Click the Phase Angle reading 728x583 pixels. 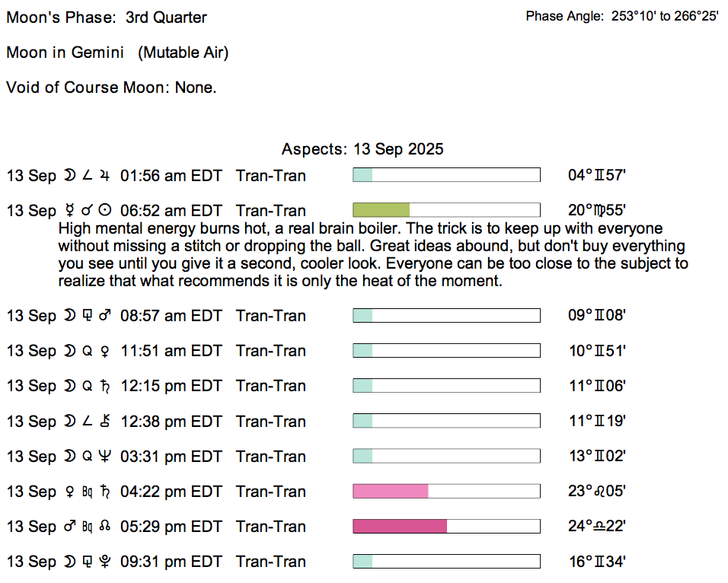(621, 16)
